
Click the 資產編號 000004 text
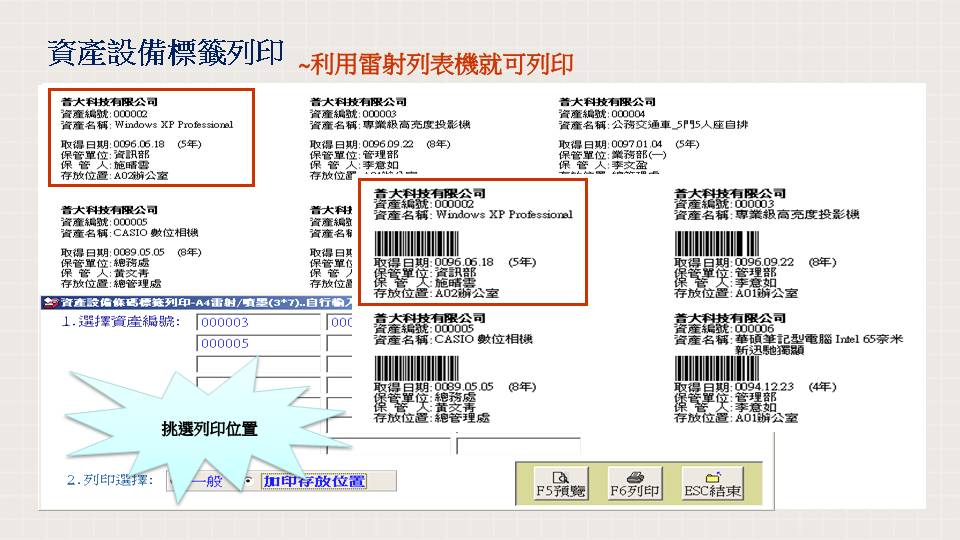602,114
